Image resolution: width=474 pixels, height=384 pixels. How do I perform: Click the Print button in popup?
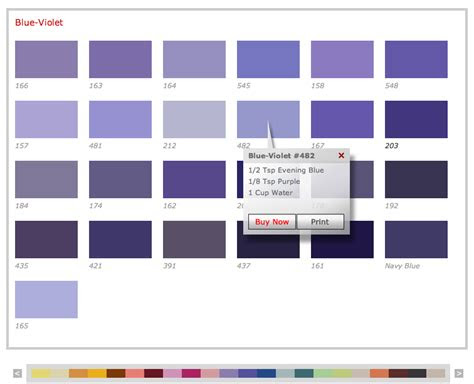320,222
